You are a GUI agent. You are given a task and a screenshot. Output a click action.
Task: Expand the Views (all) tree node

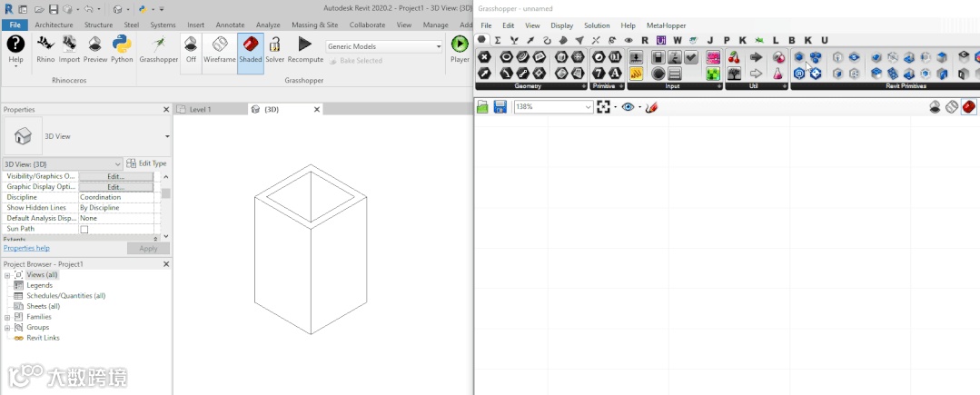pos(7,275)
